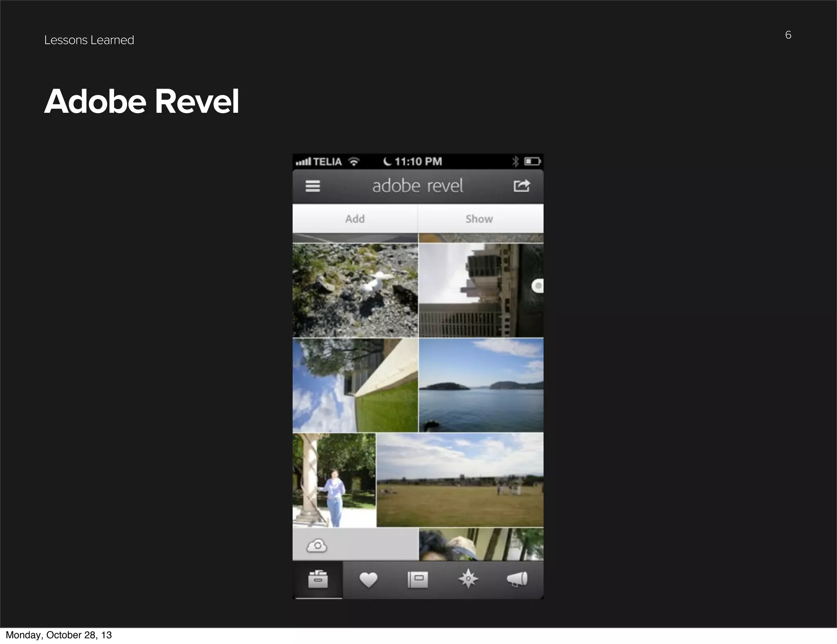Tap the battery icon in status bar
Image resolution: width=837 pixels, height=644 pixels.
(533, 161)
